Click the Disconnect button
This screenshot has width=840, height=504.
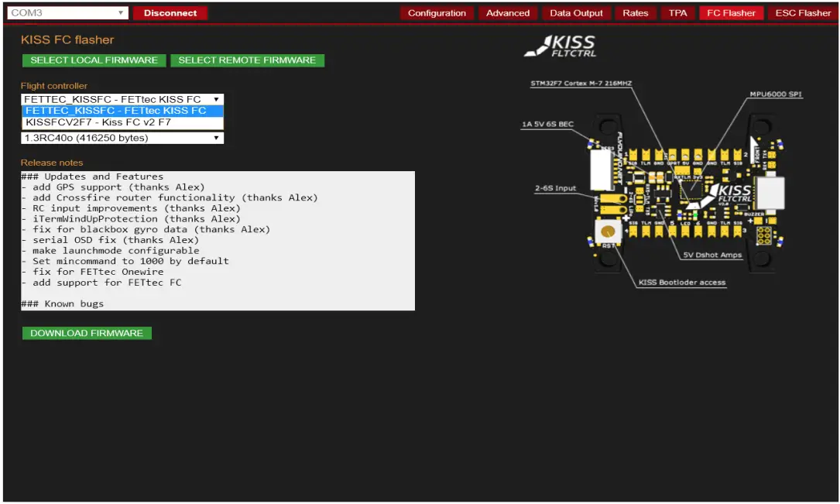pos(170,13)
